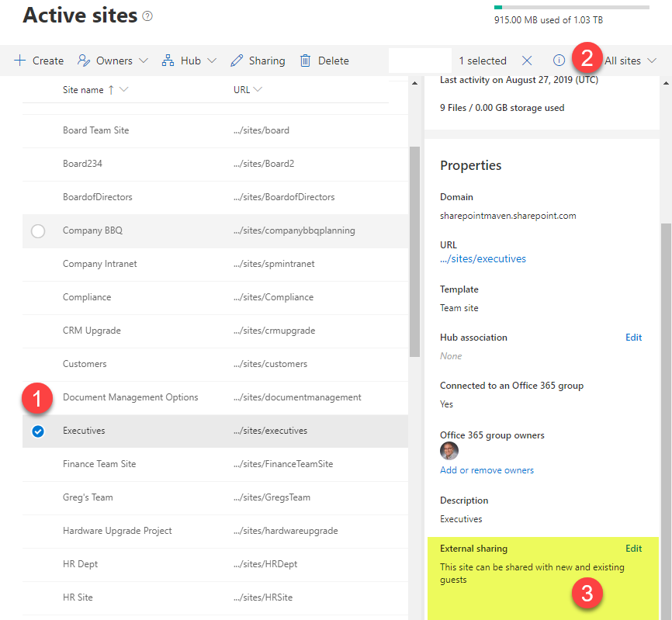The image size is (672, 620).
Task: Sort by the Site name column header
Action: (x=83, y=90)
